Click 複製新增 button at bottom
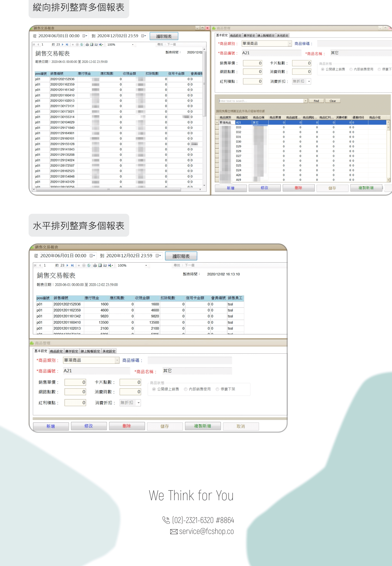The height and width of the screenshot is (566, 392). coord(203,426)
